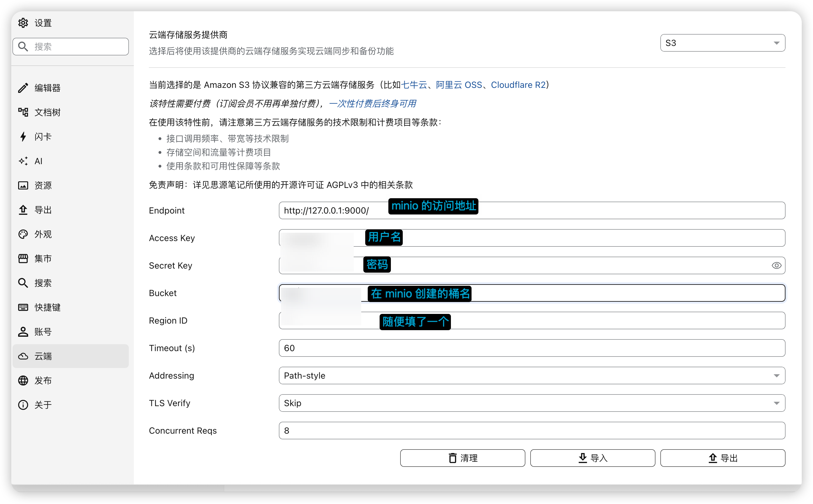Toggle Secret Key visibility eye icon
Screen dimensions: 813x504
776,266
